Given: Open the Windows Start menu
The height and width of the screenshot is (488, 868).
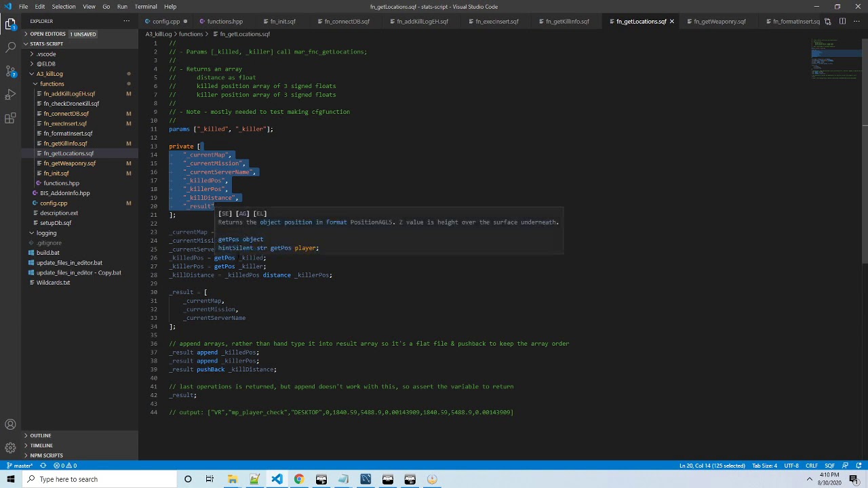Looking at the screenshot, I should [x=10, y=479].
